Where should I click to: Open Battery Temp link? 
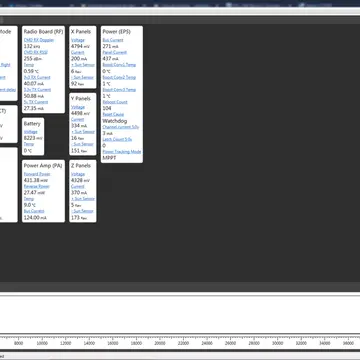pyautogui.click(x=29, y=144)
